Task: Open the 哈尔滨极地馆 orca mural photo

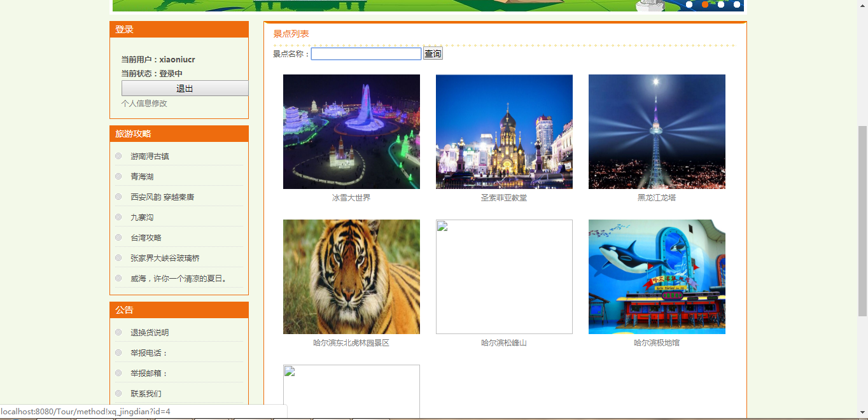Action: click(657, 277)
